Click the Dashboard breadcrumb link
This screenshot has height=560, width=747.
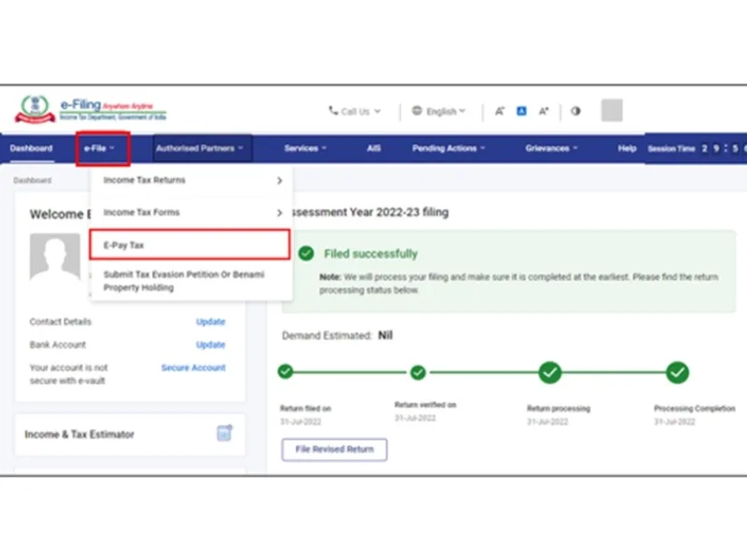tap(33, 180)
